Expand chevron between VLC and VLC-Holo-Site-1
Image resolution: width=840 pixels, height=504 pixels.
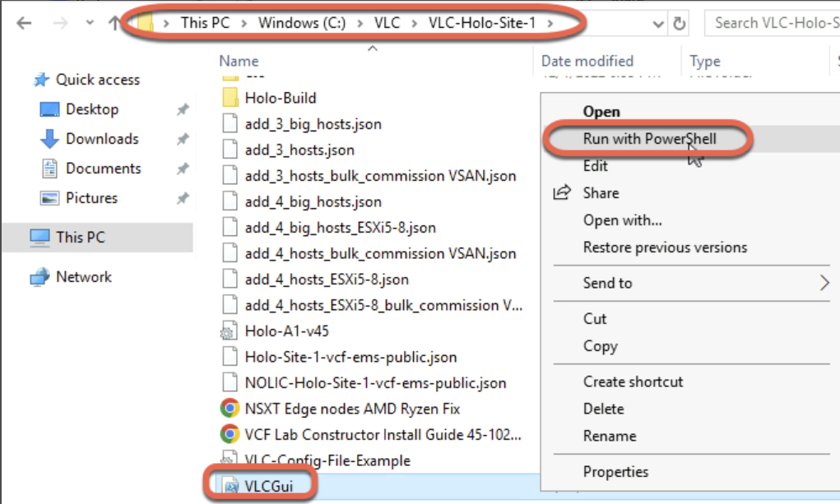click(414, 24)
